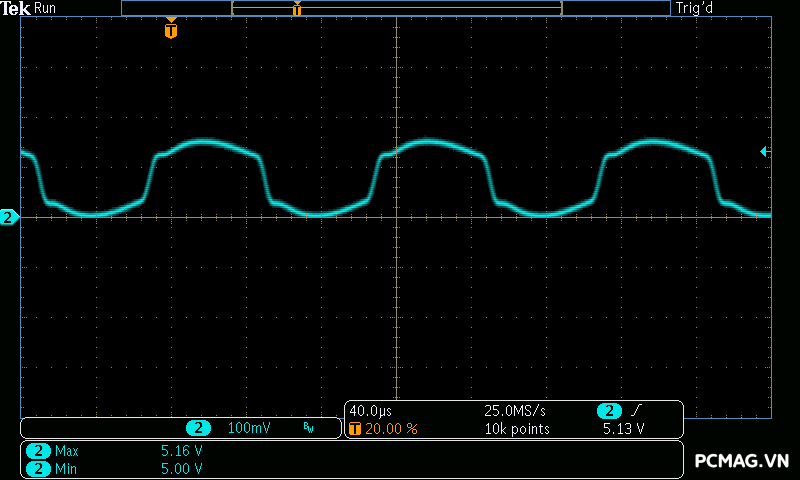Click the trigger level arrow on right edge
Screen dimensions: 800x480
click(764, 151)
